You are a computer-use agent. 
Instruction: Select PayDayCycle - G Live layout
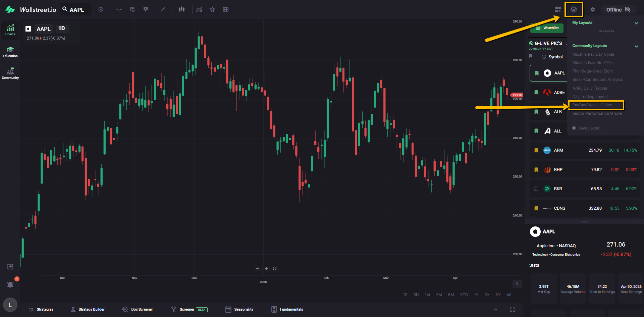[592, 105]
